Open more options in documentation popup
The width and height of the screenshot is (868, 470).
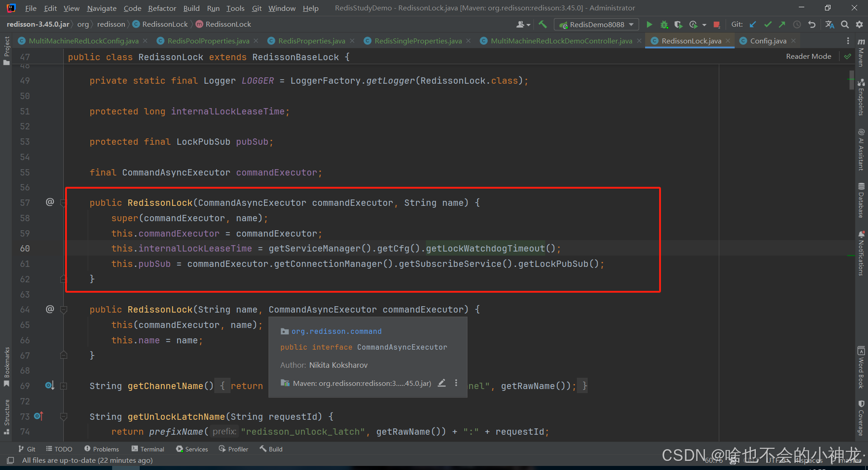point(456,383)
